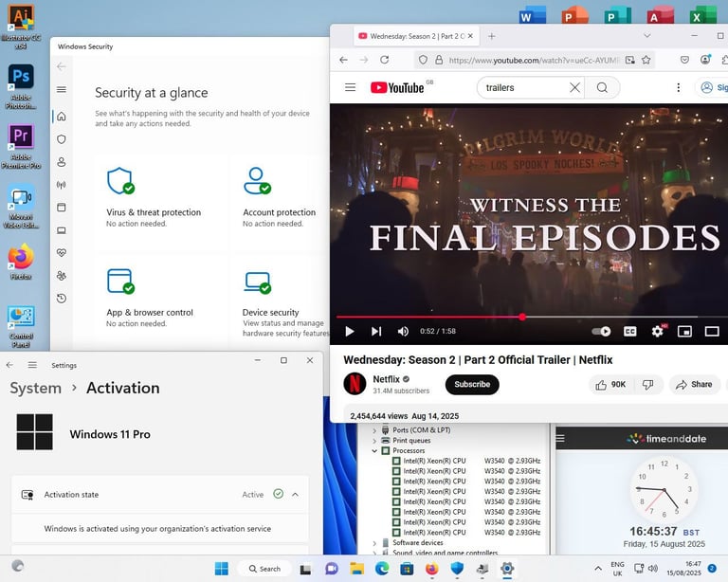Dislike the Wednesday trailer video
728x582 pixels.
coord(648,385)
